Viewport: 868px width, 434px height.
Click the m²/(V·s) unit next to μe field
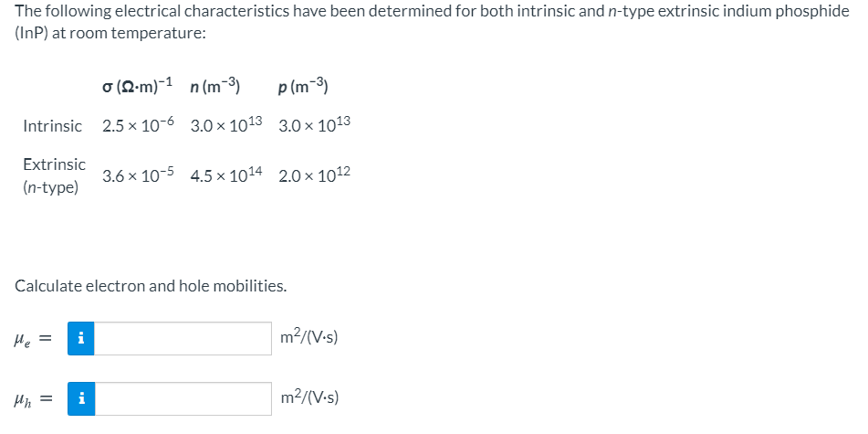click(310, 337)
